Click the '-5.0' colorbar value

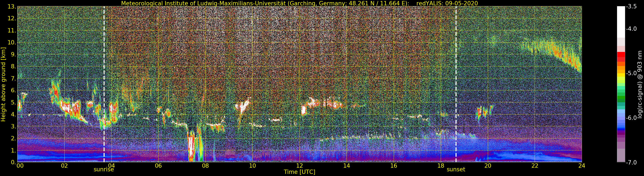pyautogui.click(x=631, y=73)
